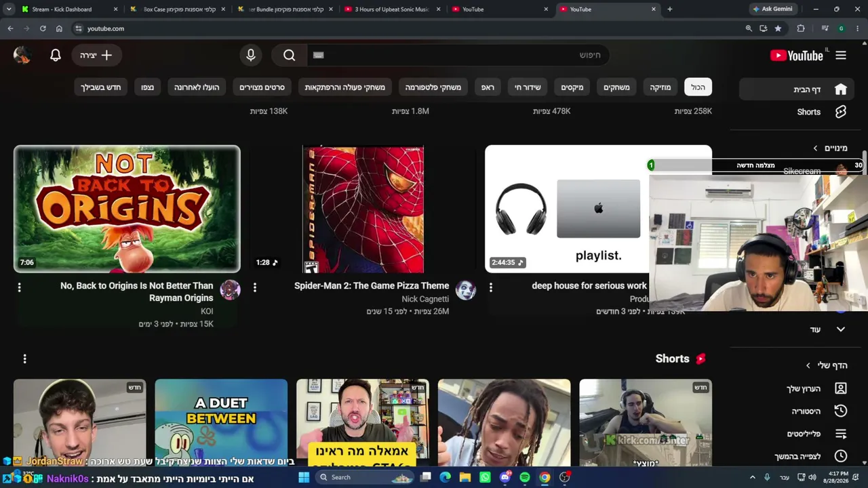Select the חדש בשבילך filter chip
868x488 pixels.
100,87
